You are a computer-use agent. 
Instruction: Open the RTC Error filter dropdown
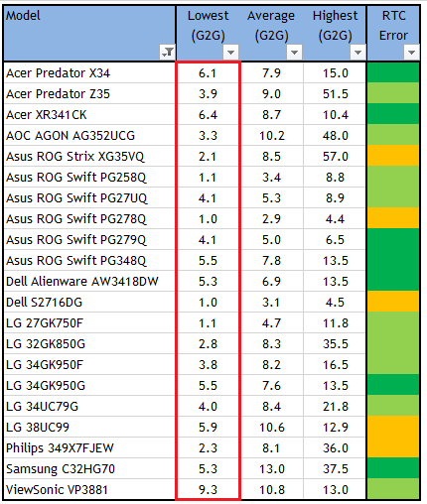coord(411,53)
